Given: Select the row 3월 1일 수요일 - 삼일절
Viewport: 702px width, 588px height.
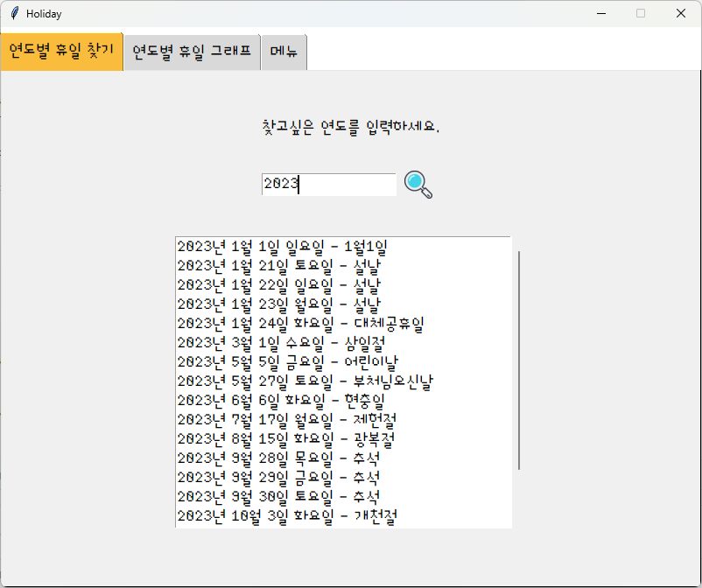Looking at the screenshot, I should tap(343, 343).
